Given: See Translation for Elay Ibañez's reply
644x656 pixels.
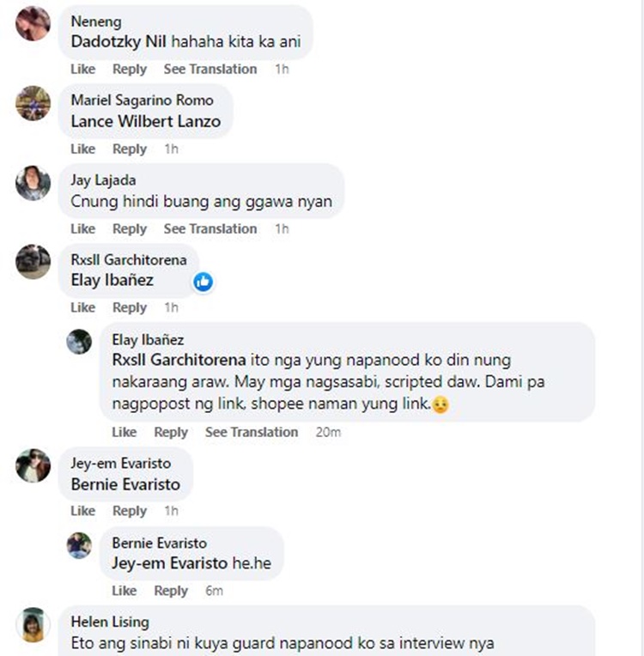Looking at the screenshot, I should click(252, 432).
